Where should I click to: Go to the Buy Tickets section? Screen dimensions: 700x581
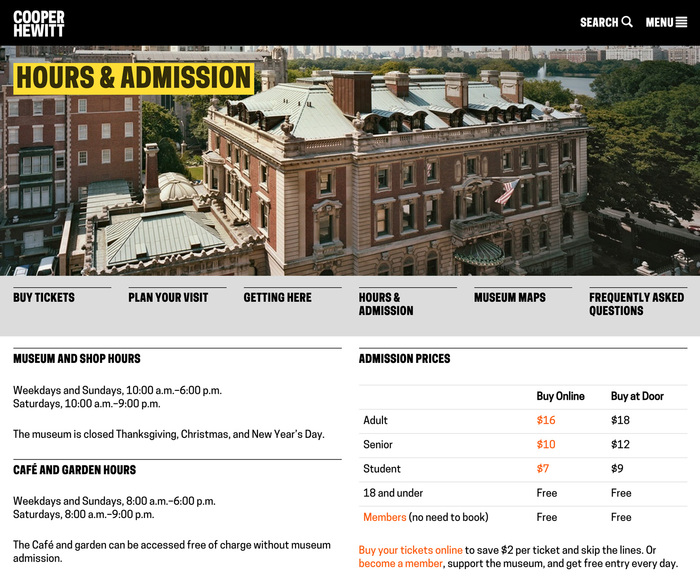(44, 297)
